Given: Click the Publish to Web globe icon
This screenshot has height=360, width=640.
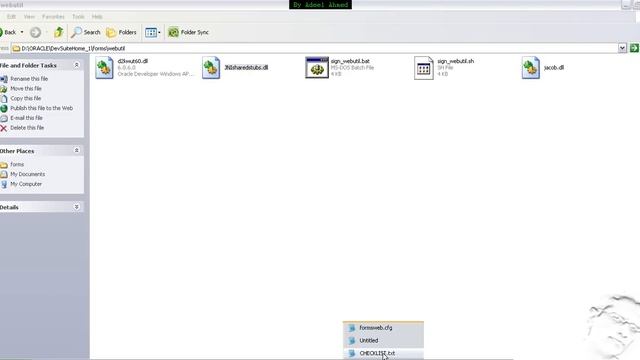Looking at the screenshot, I should coord(4,109).
